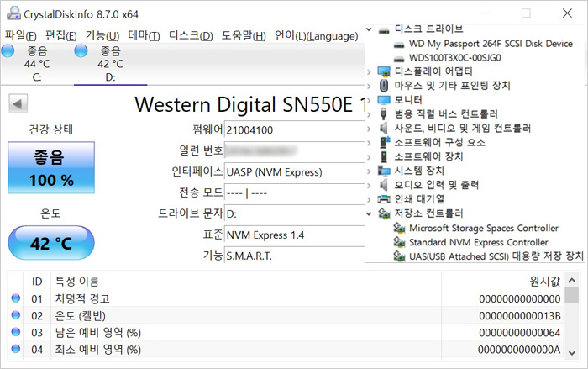588x369 pixels.
Task: Click SMART list scrollbar down arrow
Action: click(572, 352)
